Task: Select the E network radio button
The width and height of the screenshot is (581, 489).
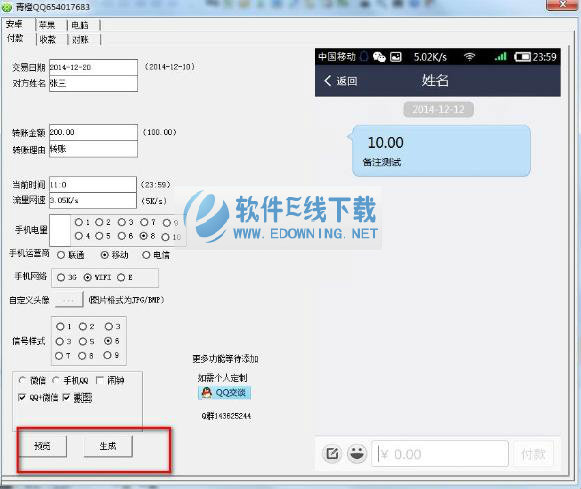Action: tap(121, 277)
